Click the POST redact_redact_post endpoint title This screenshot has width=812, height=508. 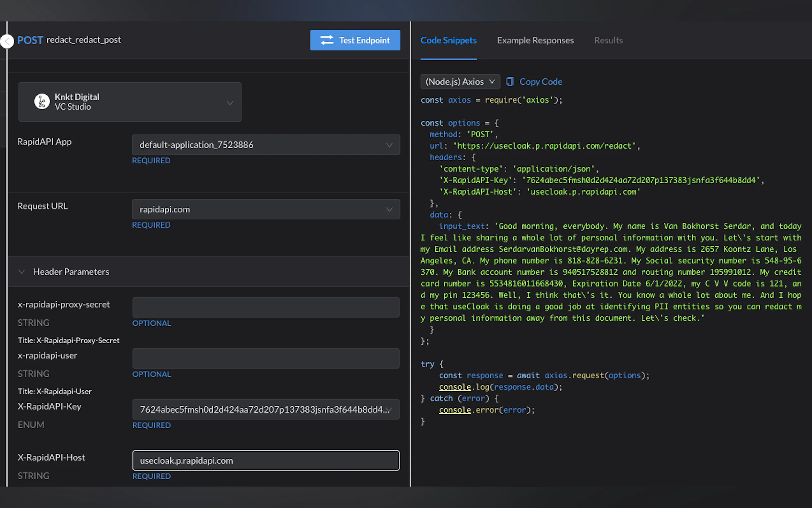coord(69,40)
